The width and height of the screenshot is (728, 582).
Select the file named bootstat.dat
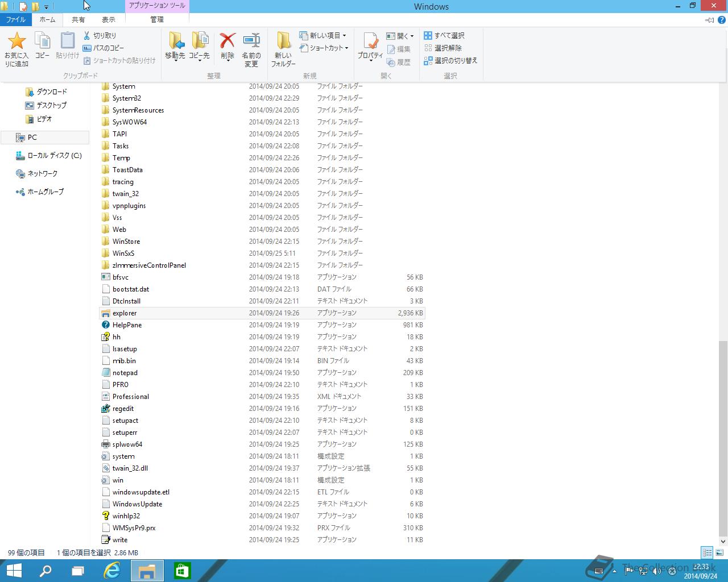[x=131, y=289]
